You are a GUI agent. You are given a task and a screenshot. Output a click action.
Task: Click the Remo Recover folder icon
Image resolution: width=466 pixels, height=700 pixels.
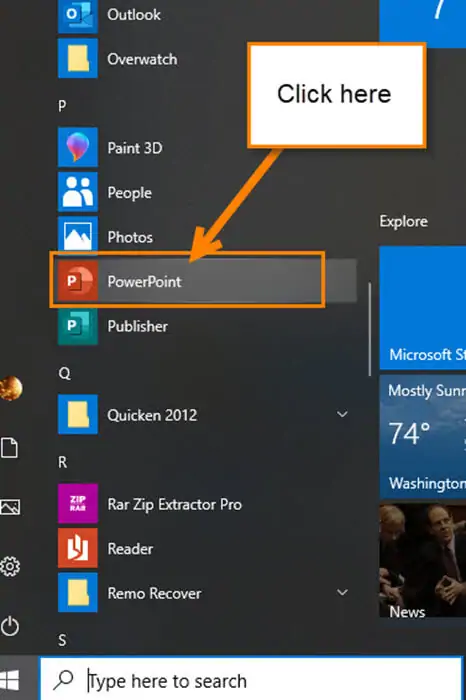click(x=78, y=592)
